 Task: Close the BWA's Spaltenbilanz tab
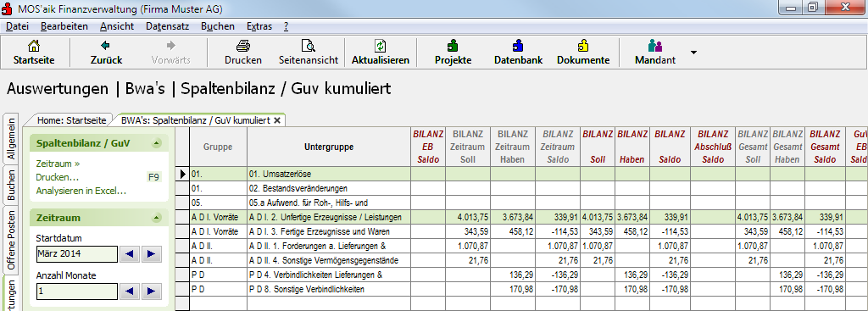277,120
